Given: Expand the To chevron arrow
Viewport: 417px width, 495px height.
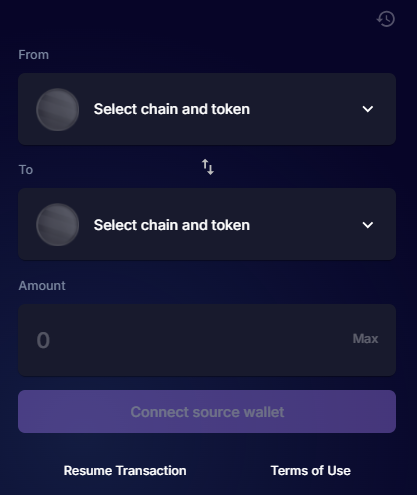Looking at the screenshot, I should click(368, 225).
